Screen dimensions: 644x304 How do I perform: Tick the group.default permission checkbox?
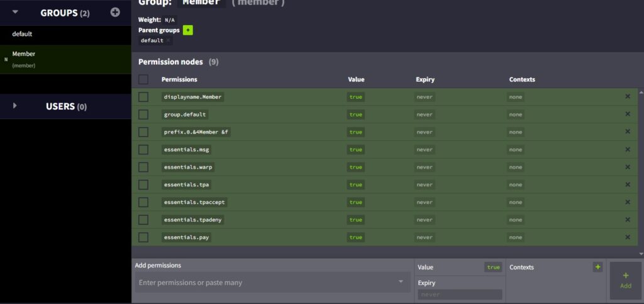tap(143, 115)
